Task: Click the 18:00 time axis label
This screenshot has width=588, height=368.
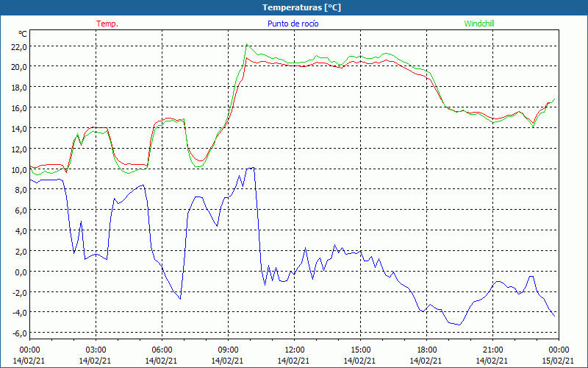Action: [x=426, y=350]
